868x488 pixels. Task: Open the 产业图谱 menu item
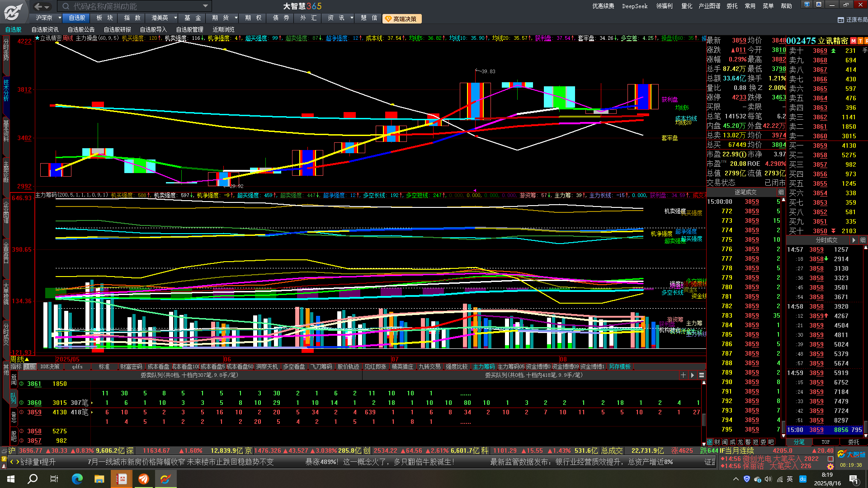709,6
